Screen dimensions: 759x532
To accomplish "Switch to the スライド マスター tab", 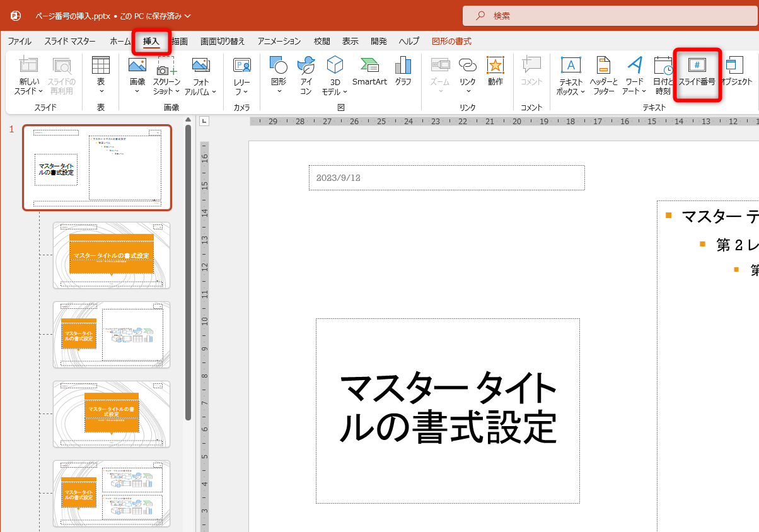I will point(70,41).
